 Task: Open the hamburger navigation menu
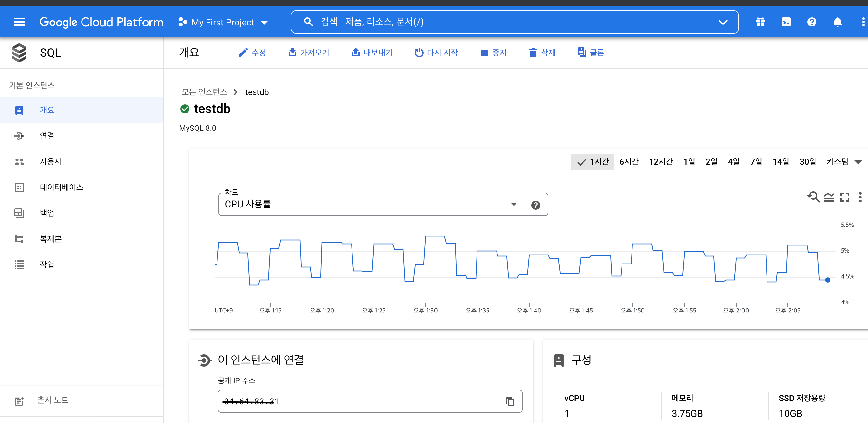(19, 22)
